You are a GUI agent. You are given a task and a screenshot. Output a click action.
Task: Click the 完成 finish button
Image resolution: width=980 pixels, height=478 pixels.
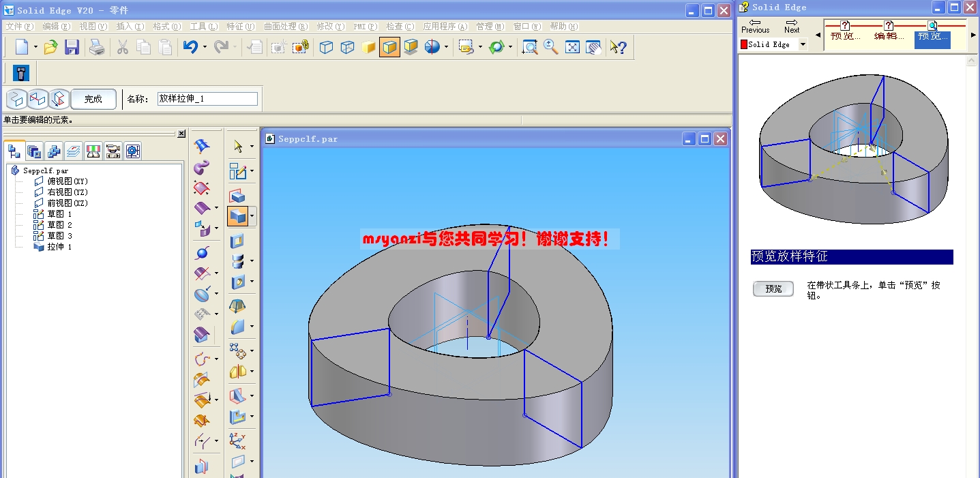pyautogui.click(x=93, y=99)
